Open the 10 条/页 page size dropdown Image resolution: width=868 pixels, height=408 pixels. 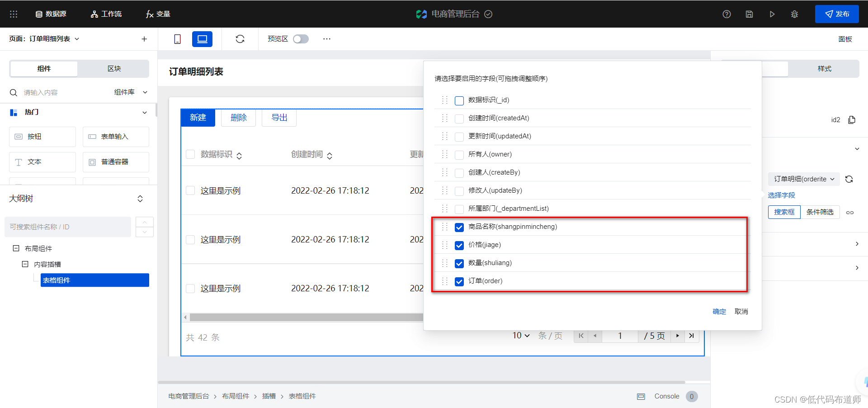coord(521,336)
